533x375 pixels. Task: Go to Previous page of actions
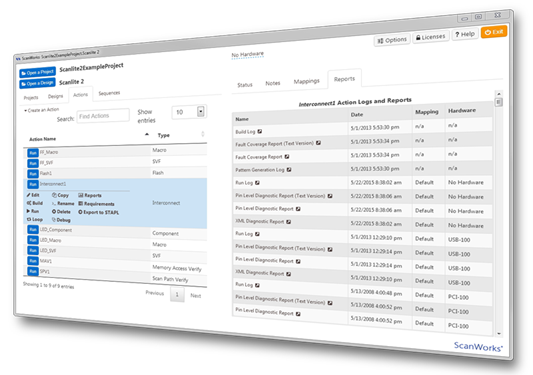pos(155,293)
